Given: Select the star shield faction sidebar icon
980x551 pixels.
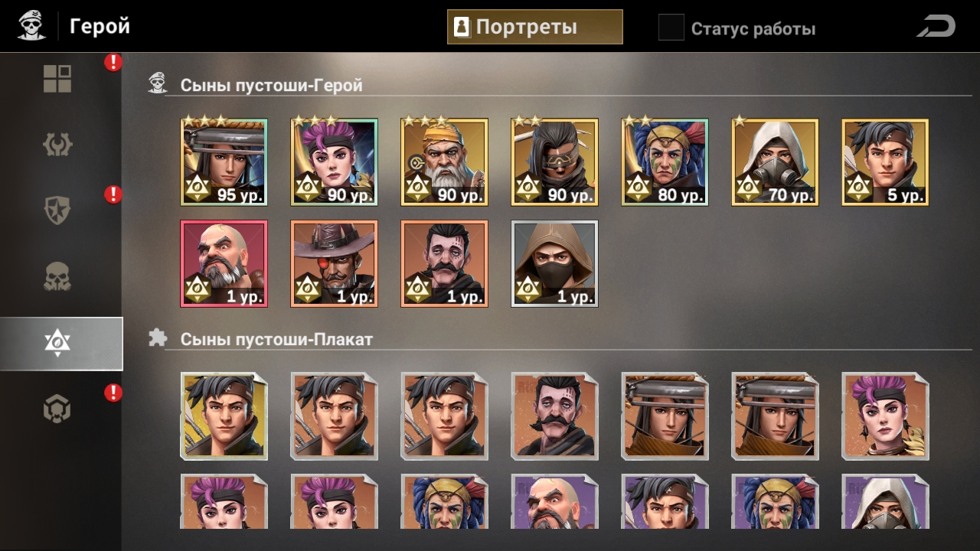Looking at the screenshot, I should click(x=57, y=210).
